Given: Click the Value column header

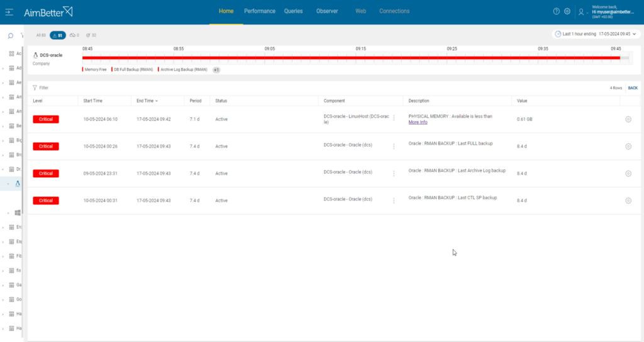Looking at the screenshot, I should tap(522, 101).
